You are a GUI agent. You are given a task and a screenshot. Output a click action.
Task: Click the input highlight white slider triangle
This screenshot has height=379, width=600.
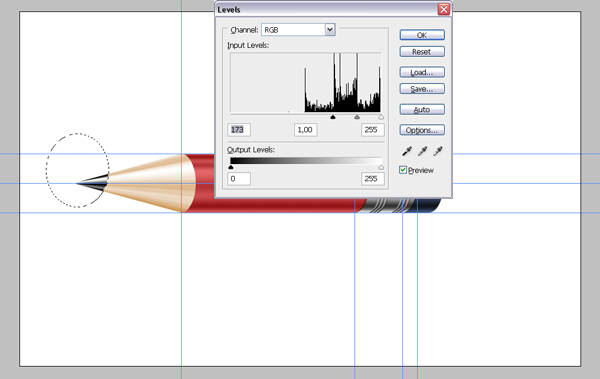[x=381, y=117]
